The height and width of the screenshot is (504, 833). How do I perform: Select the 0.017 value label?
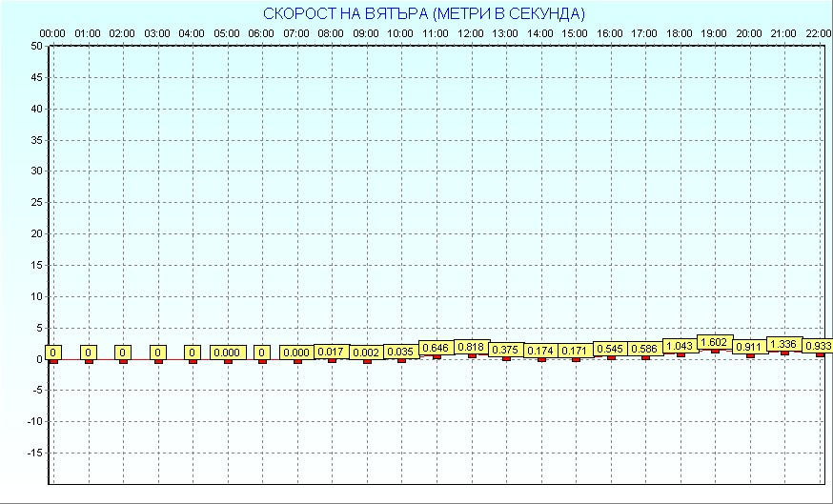pos(332,352)
